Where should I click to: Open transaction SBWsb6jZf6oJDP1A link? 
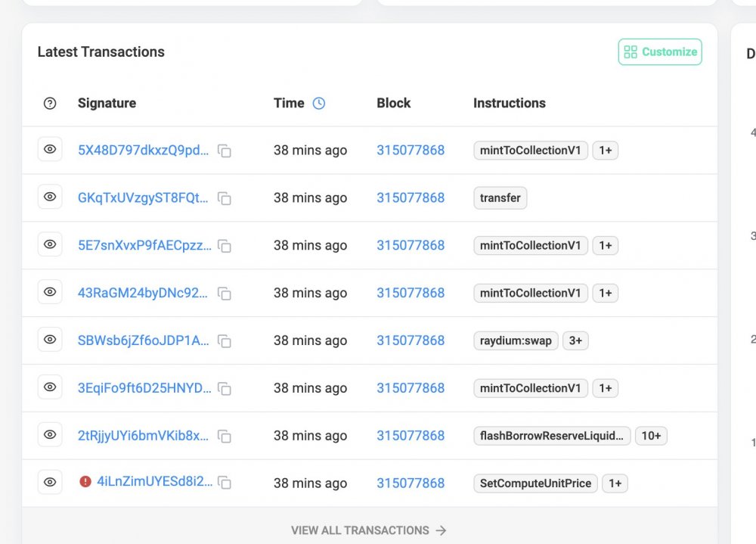coord(143,340)
